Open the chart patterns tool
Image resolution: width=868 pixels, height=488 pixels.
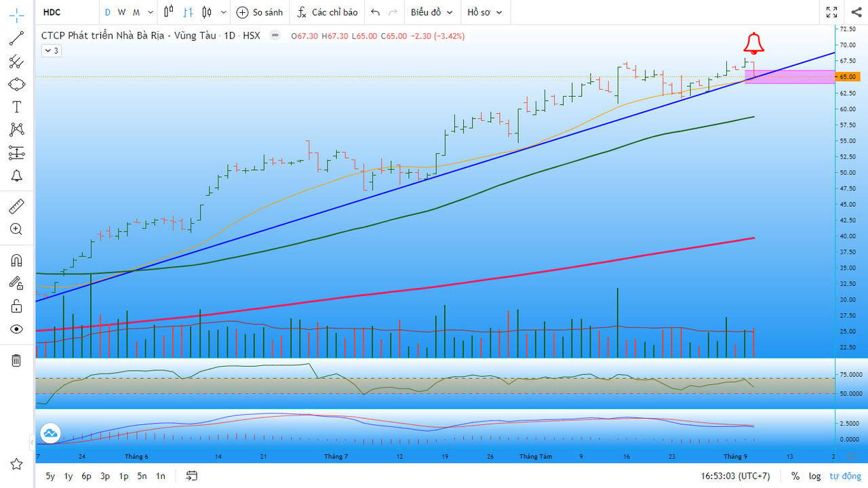(16, 129)
